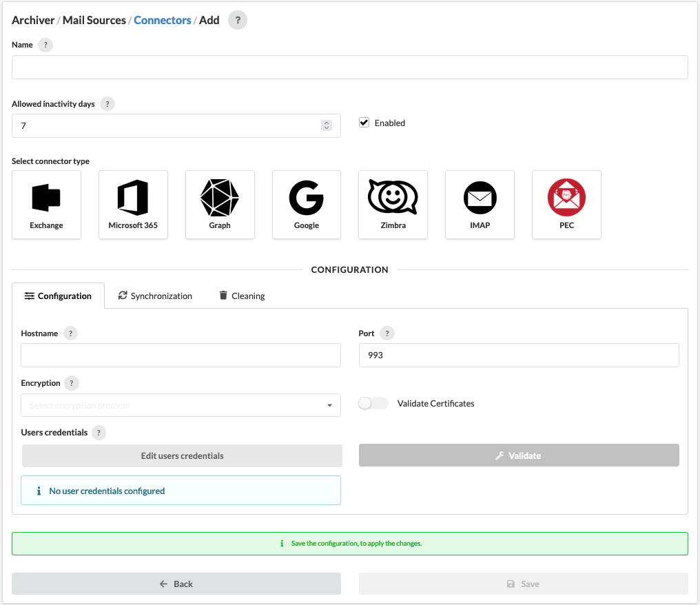Screen dimensions: 700x605
Task: Focus the Port field showing 993
Action: [519, 355]
